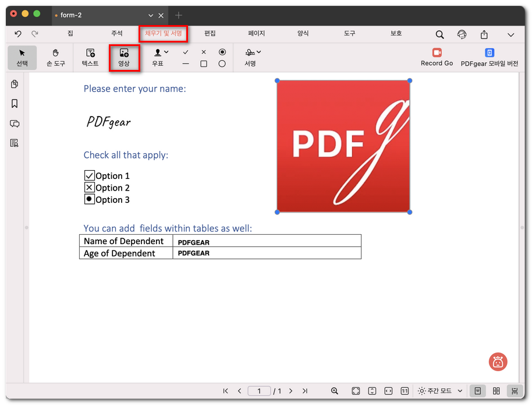
Task: Jump to the last page with arrow button
Action: 305,391
